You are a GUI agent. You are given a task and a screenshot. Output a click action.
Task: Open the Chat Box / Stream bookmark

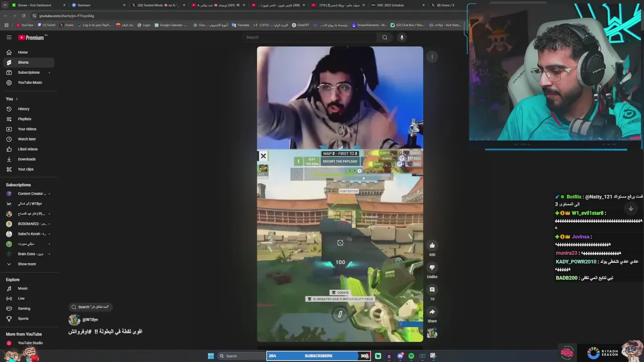[x=408, y=25]
